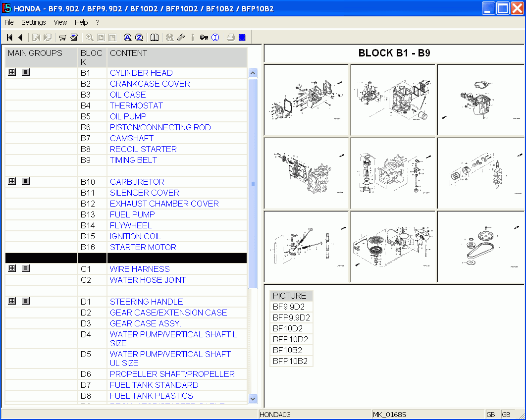Open the cylinder head diagram thumbnail

[307, 100]
